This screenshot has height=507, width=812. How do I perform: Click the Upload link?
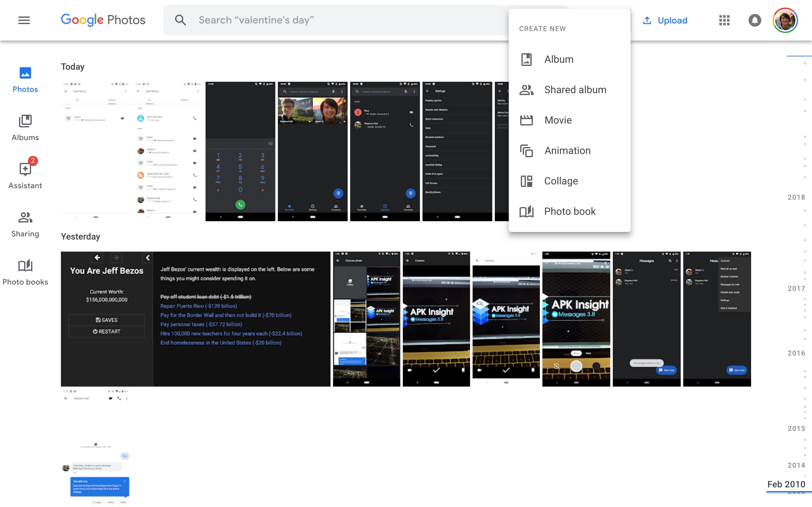666,20
